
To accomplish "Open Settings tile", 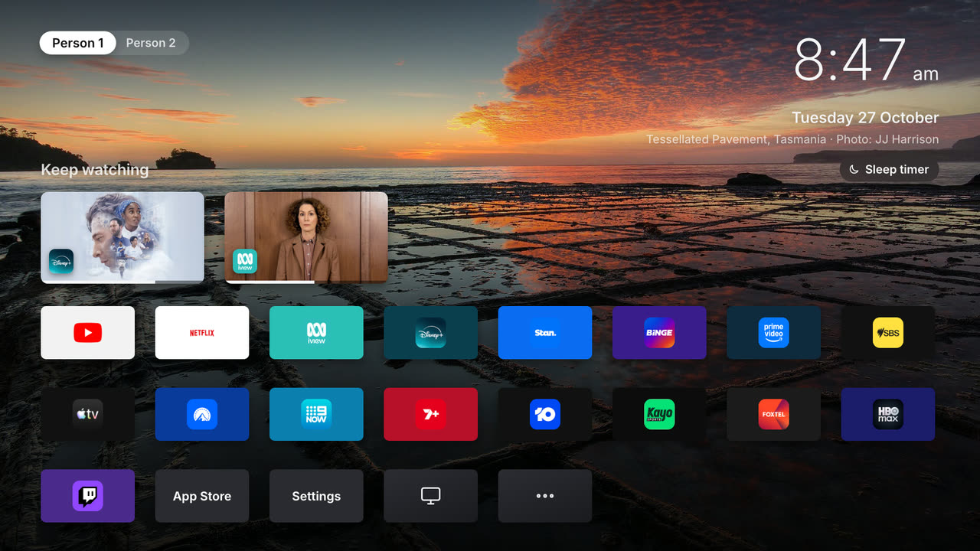I will tap(316, 496).
